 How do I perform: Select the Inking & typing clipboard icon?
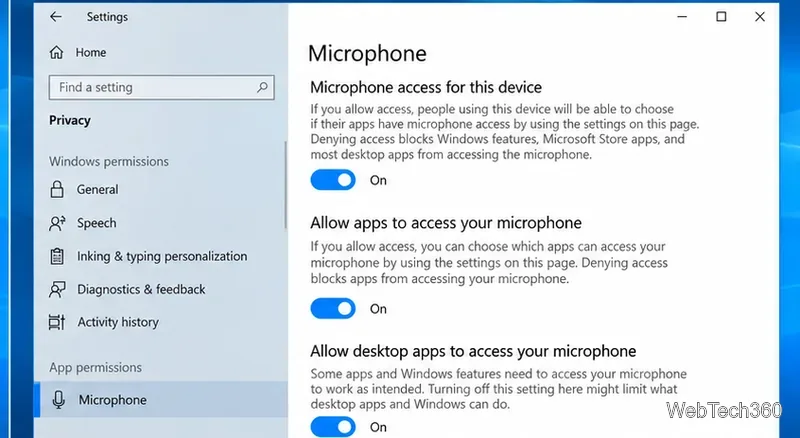[57, 256]
